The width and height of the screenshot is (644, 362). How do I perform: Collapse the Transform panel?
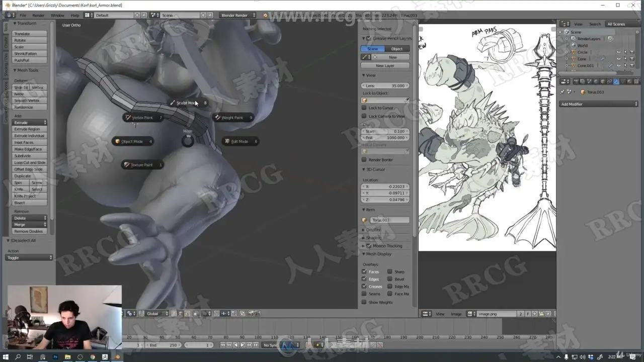pos(25,24)
